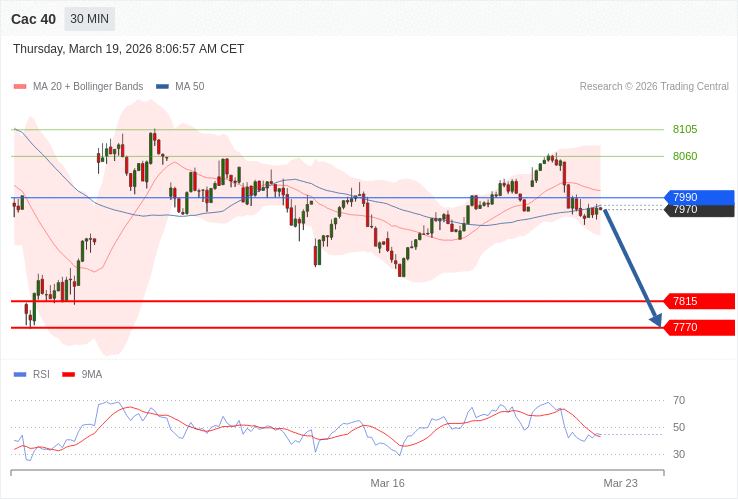Image resolution: width=738 pixels, height=500 pixels.
Task: Click the red 7815 support tag
Action: [698, 301]
